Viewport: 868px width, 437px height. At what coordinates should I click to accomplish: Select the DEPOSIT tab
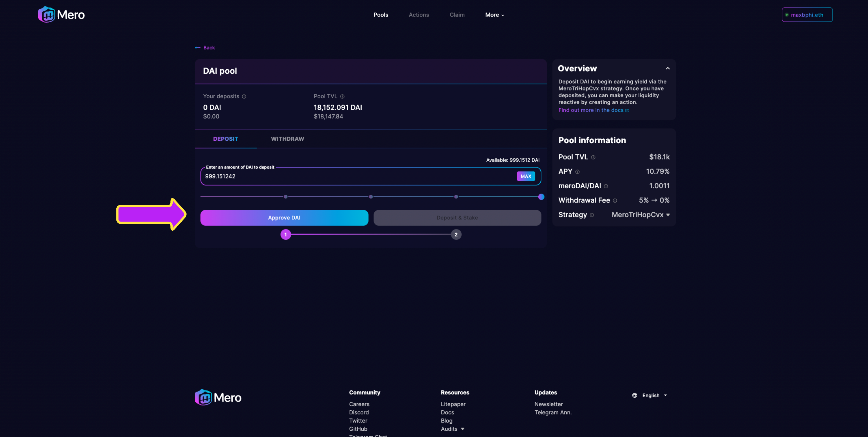[x=225, y=139]
